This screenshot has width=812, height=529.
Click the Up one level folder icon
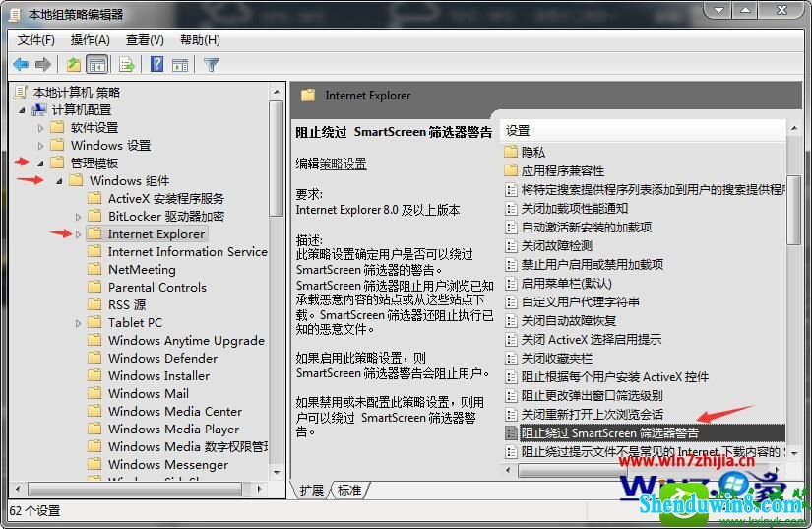pyautogui.click(x=74, y=65)
